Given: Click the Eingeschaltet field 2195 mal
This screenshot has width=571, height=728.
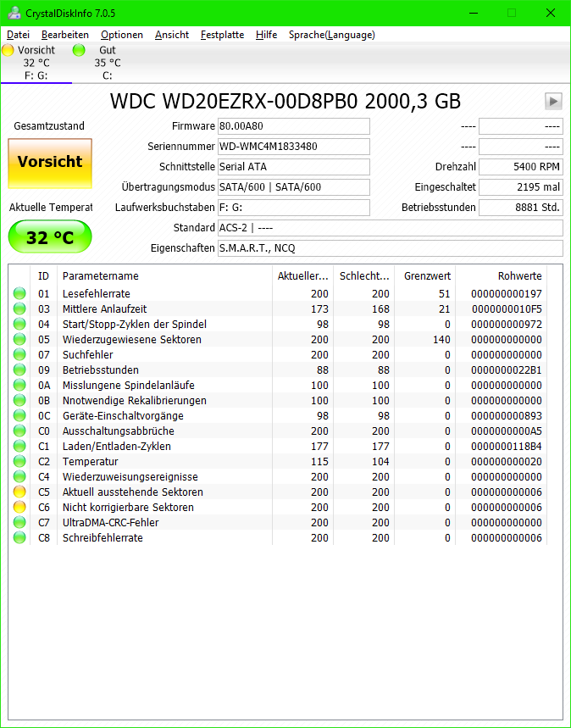Looking at the screenshot, I should coord(521,187).
